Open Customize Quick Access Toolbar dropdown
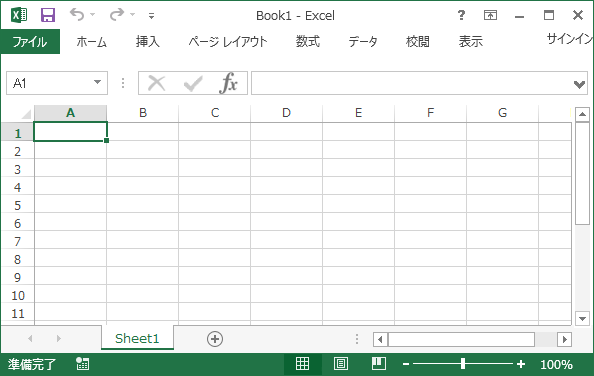The width and height of the screenshot is (594, 376). (x=151, y=16)
